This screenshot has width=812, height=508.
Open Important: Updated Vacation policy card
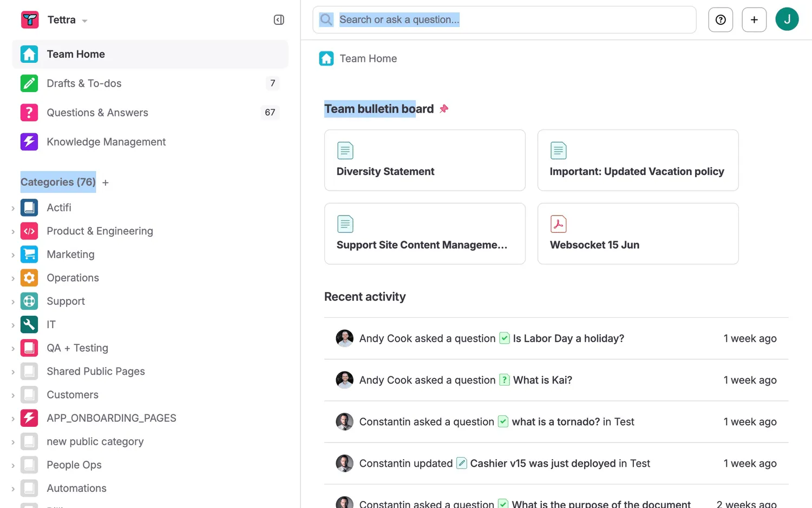(x=638, y=160)
